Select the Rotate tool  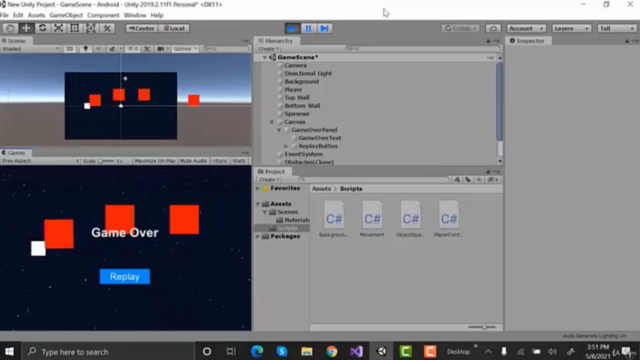tap(42, 28)
